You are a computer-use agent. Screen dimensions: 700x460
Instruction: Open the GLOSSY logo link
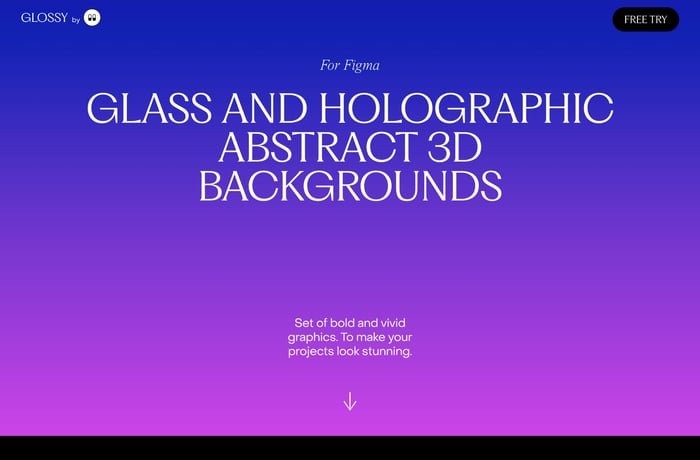pyautogui.click(x=44, y=17)
